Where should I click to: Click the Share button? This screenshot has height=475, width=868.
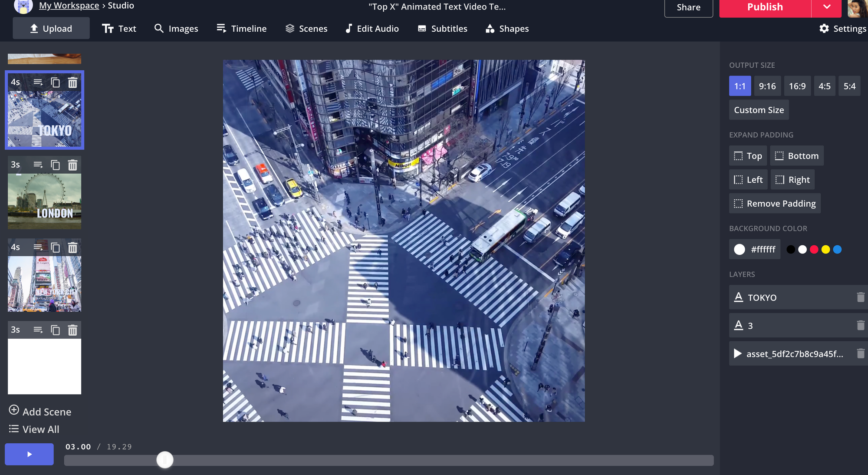[688, 7]
